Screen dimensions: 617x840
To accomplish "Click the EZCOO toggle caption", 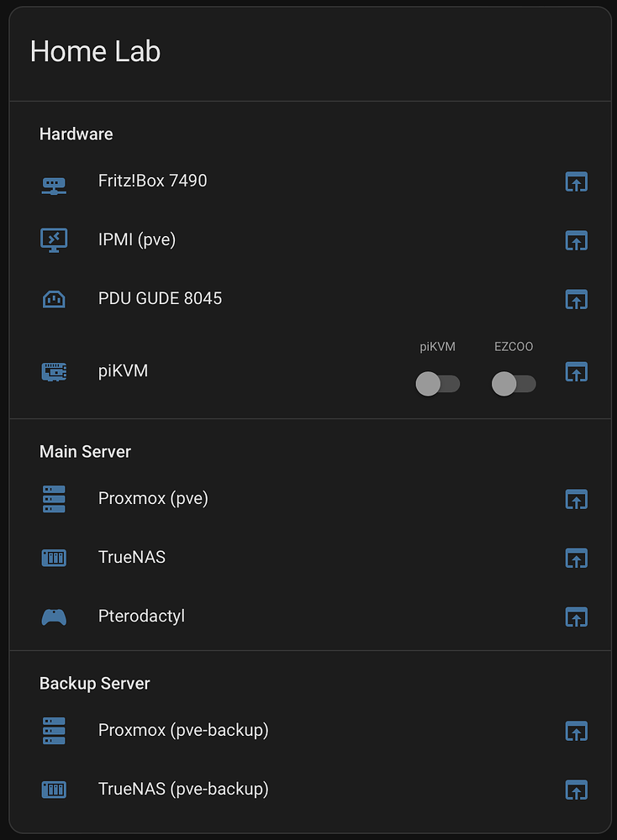I will [514, 347].
